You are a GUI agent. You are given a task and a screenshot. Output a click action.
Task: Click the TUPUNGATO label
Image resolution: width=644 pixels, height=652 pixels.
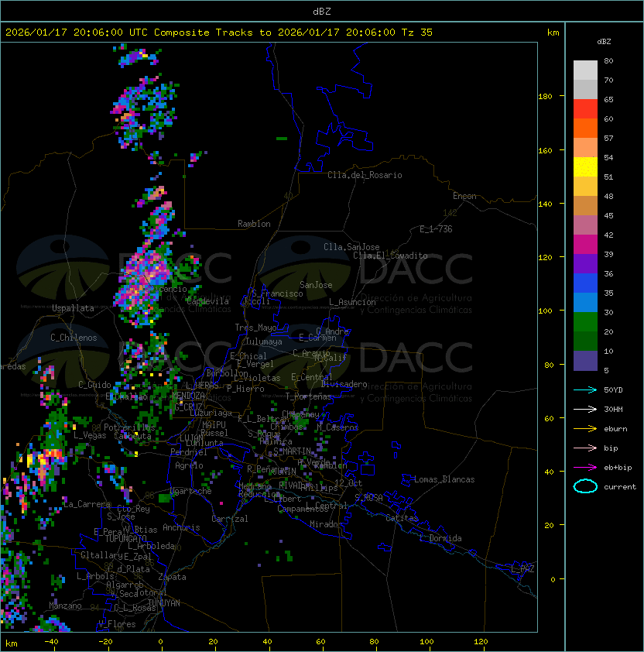click(x=125, y=538)
